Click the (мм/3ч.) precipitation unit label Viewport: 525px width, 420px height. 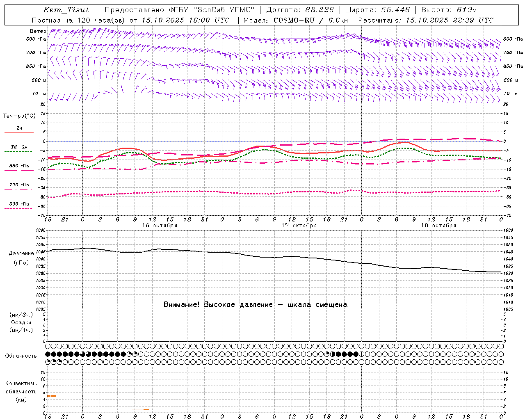pyautogui.click(x=21, y=315)
